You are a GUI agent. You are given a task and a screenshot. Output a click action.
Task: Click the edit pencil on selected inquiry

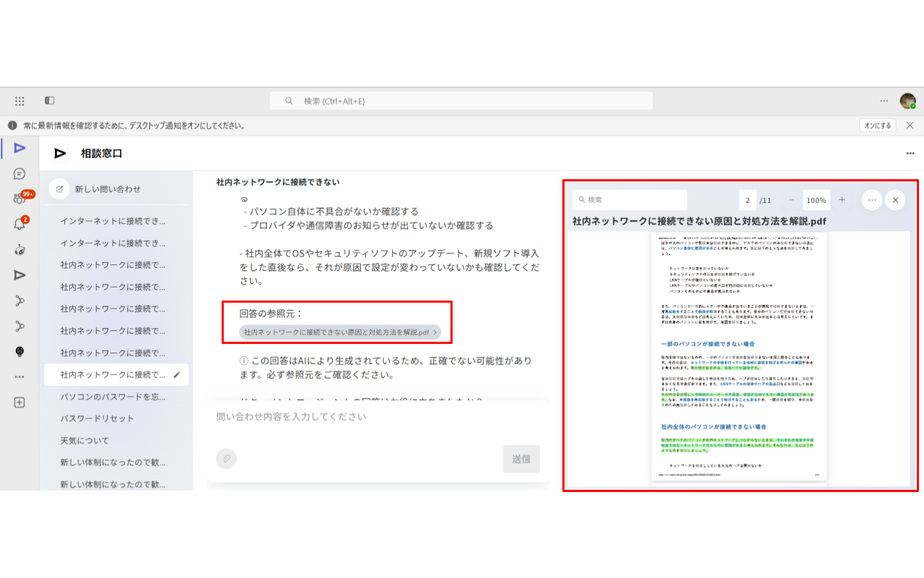pyautogui.click(x=177, y=374)
